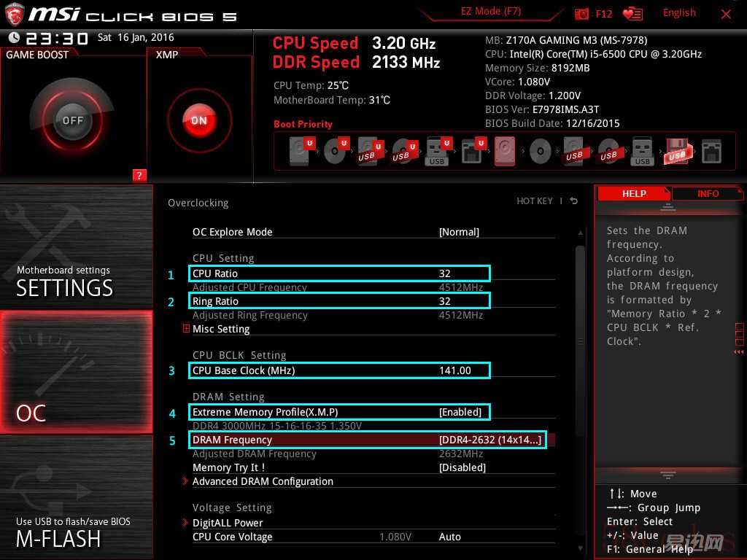Click the system time 23:30
Image resolution: width=747 pixels, height=560 pixels.
click(57, 38)
